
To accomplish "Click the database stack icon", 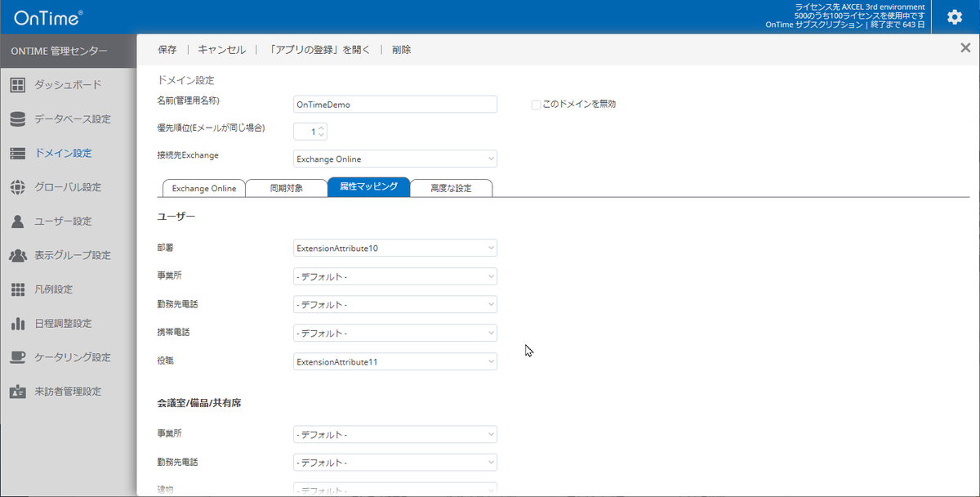I will (18, 119).
